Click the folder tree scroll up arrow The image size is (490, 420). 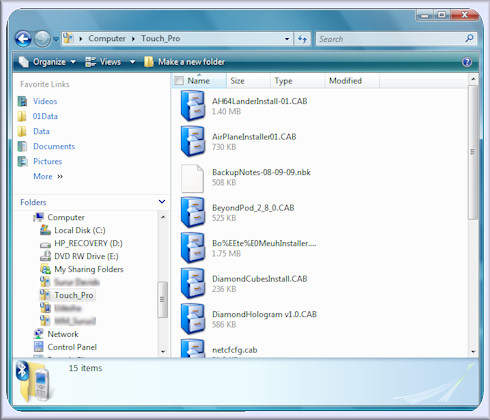[163, 217]
